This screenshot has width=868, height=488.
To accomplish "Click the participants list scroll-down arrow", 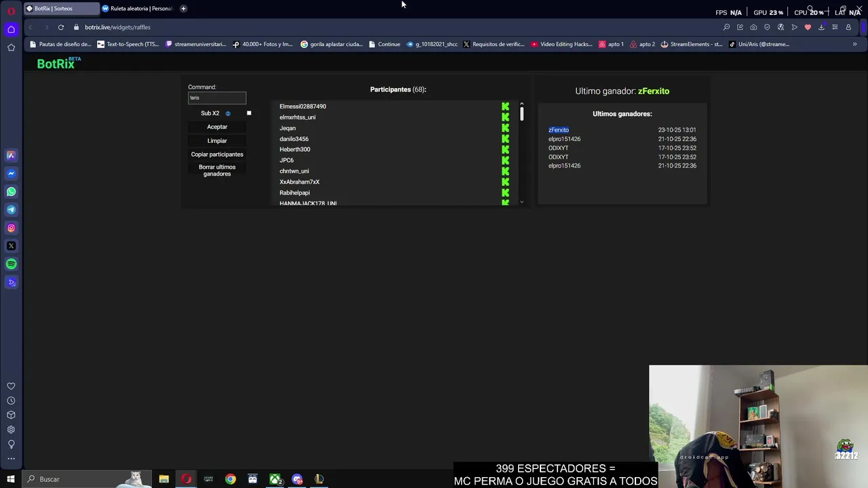I will (521, 201).
